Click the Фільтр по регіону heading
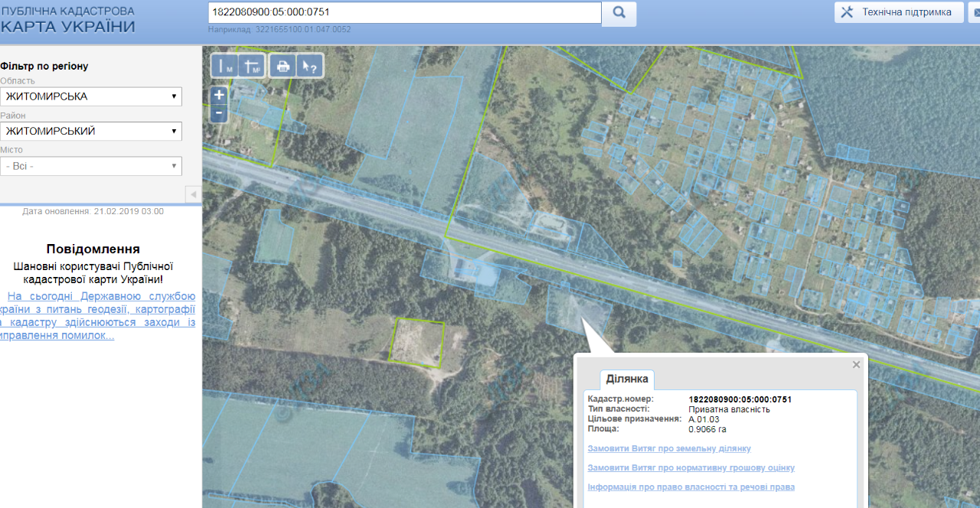 [x=44, y=66]
